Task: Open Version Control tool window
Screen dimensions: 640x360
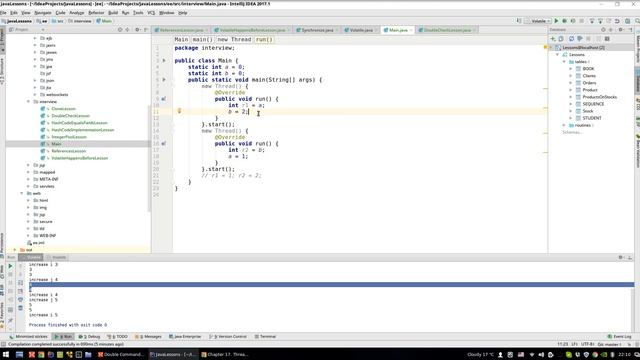Action: [x=229, y=337]
